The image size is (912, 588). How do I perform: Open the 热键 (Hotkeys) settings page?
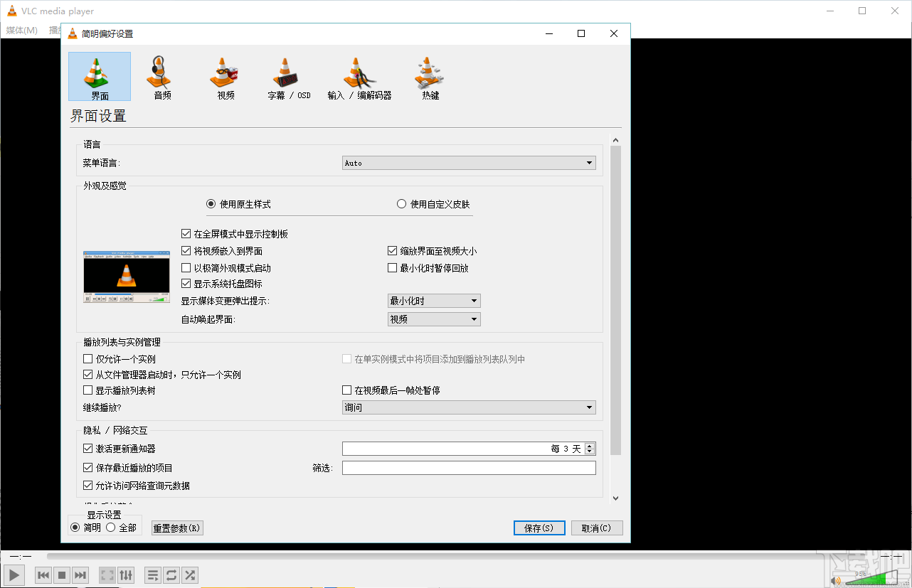(x=428, y=76)
